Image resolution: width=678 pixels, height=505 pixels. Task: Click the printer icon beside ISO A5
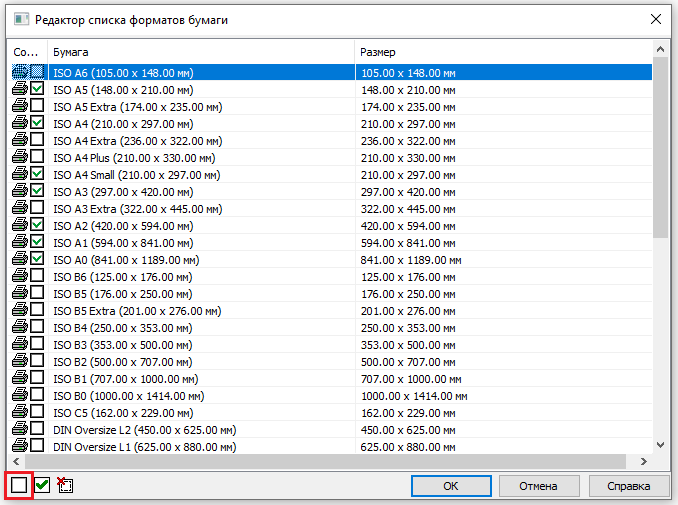click(20, 90)
